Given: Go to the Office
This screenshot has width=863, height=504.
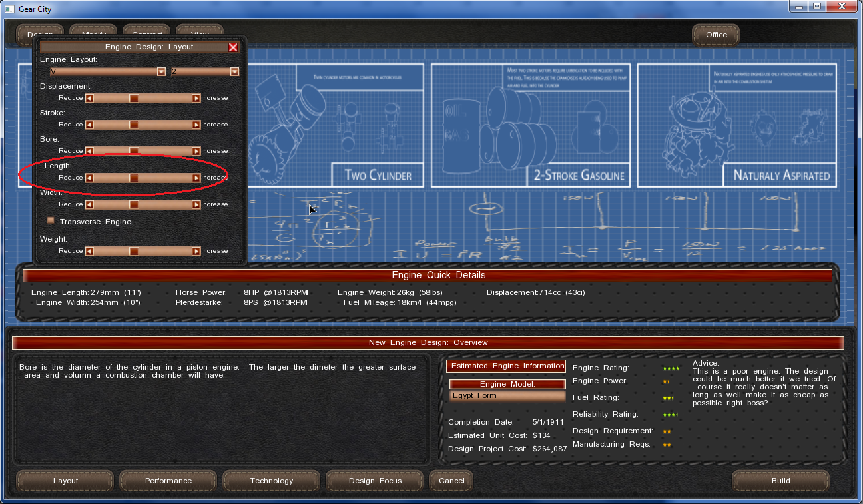Looking at the screenshot, I should pyautogui.click(x=716, y=35).
